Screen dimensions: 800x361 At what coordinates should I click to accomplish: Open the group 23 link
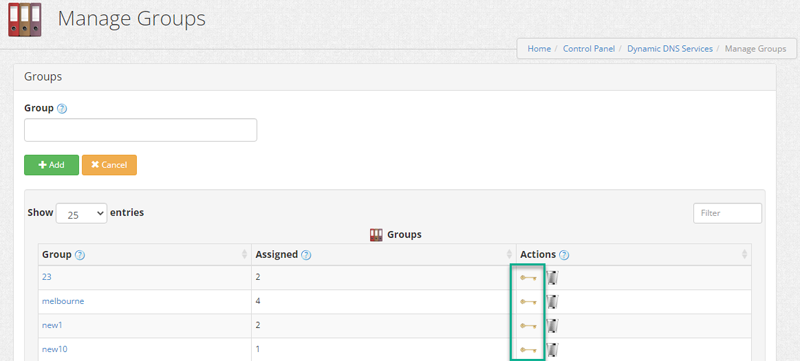[x=46, y=277]
